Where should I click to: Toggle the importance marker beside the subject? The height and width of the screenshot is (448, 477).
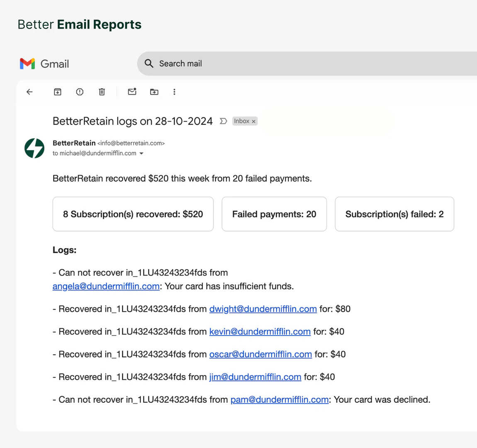click(223, 121)
